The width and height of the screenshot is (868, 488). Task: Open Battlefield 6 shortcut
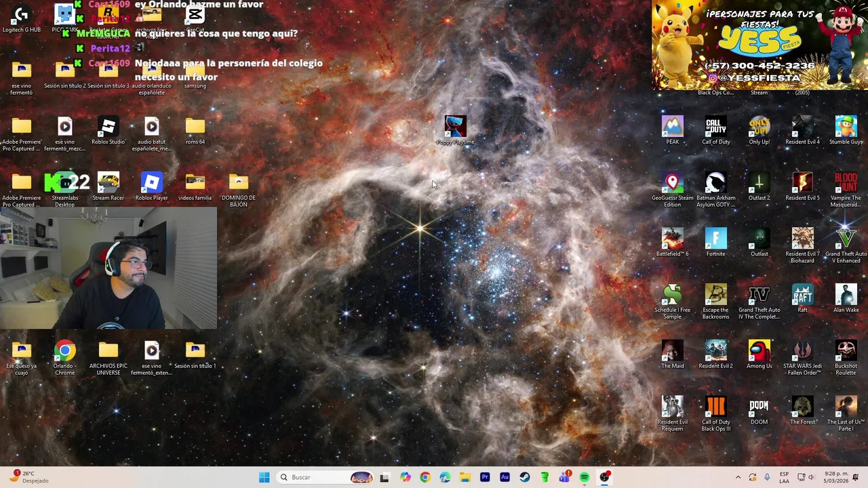pos(672,243)
